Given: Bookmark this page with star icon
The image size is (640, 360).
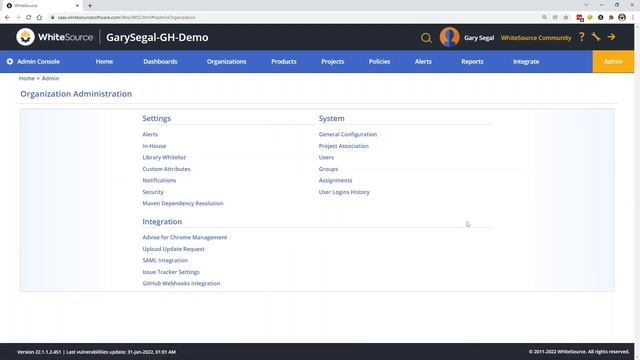Looking at the screenshot, I should [x=566, y=18].
